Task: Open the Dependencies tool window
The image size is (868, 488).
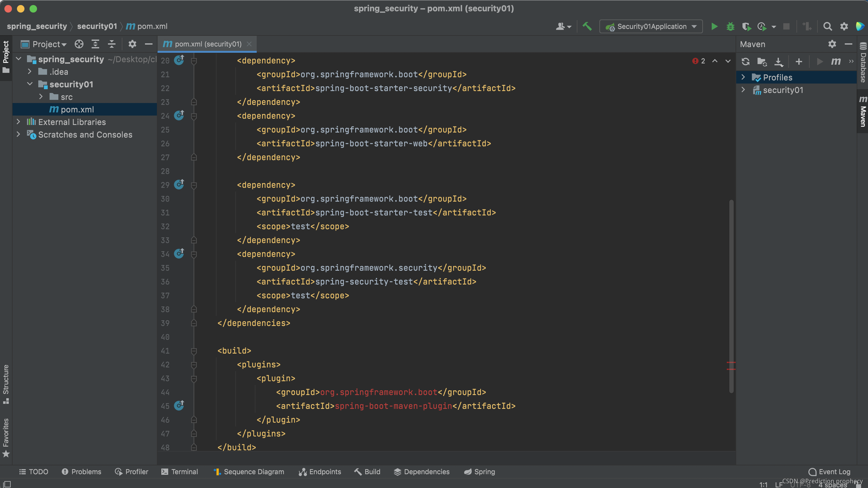Action: [x=421, y=471]
